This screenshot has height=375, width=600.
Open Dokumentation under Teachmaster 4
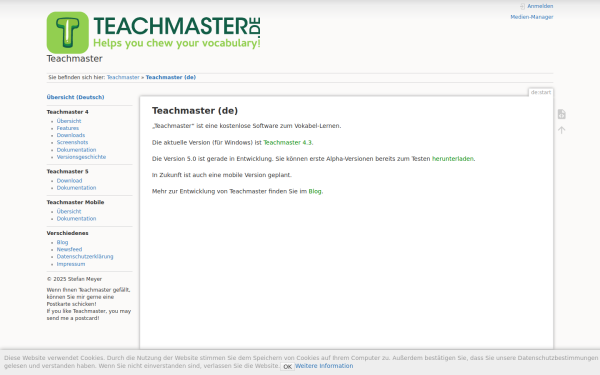pos(77,150)
